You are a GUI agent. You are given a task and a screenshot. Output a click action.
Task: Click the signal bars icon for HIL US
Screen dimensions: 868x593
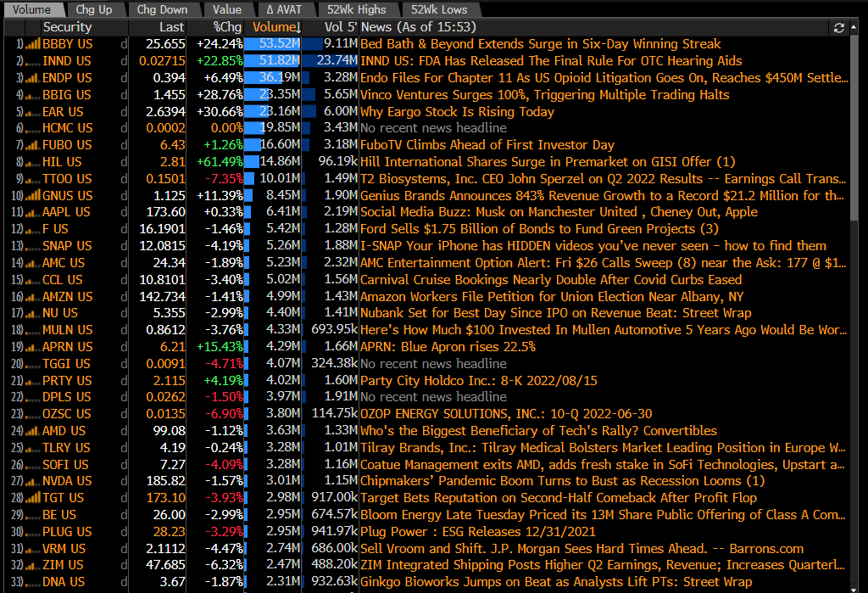click(33, 162)
